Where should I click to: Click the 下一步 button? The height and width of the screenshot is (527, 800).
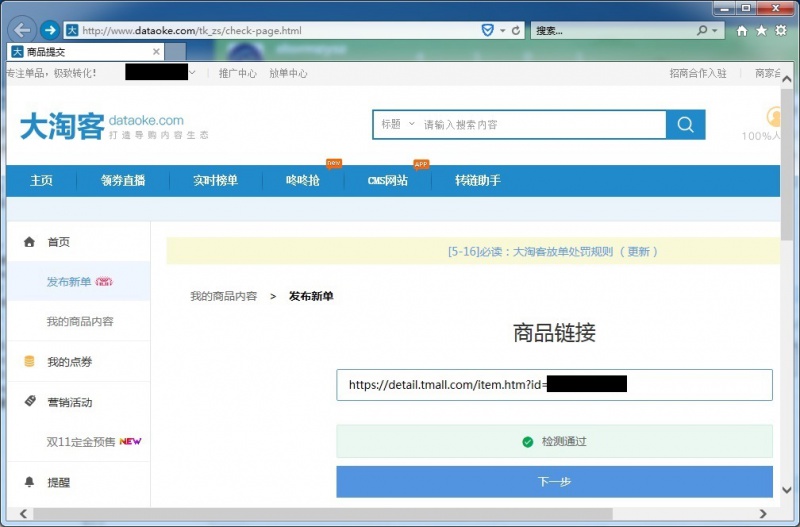555,481
